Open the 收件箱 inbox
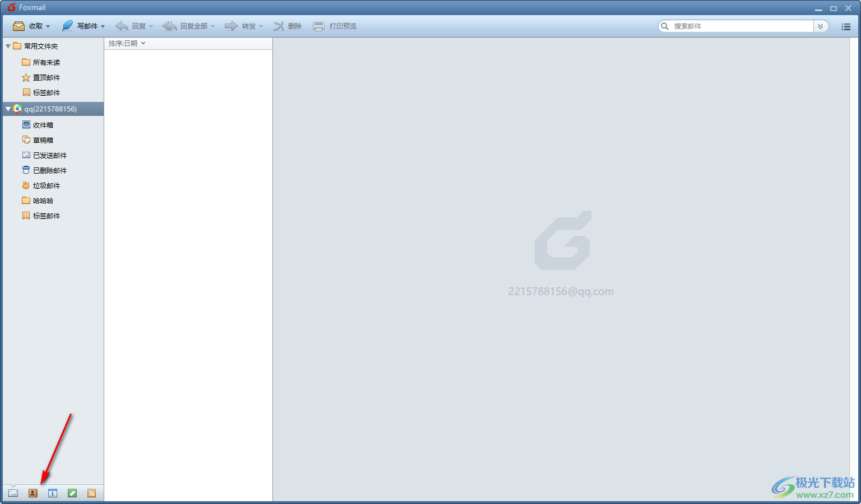 click(x=38, y=125)
